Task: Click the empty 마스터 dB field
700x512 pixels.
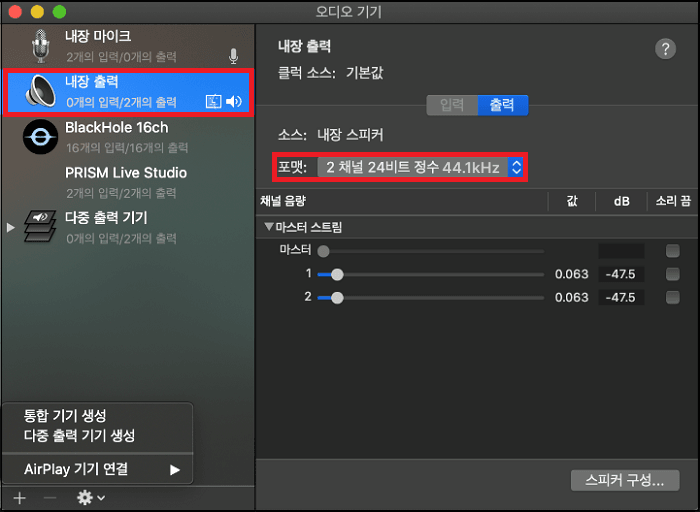Action: click(621, 251)
